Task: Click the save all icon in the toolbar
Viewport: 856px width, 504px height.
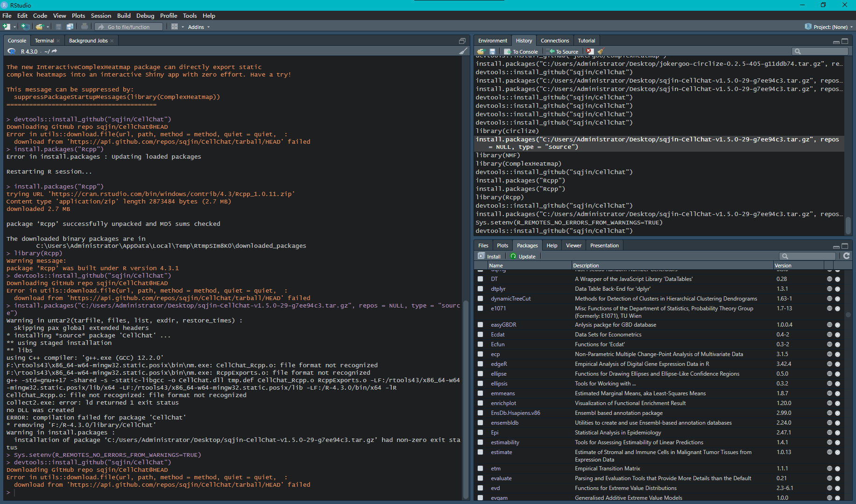Action: click(70, 27)
